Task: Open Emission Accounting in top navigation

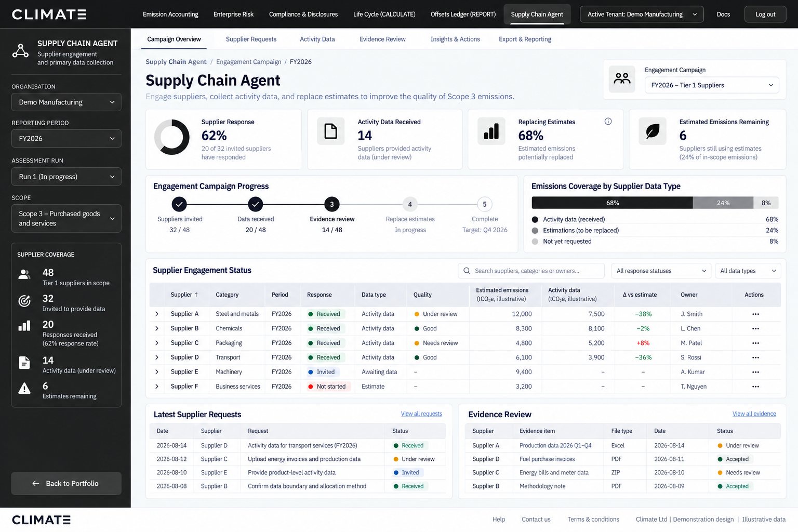Action: [170, 14]
